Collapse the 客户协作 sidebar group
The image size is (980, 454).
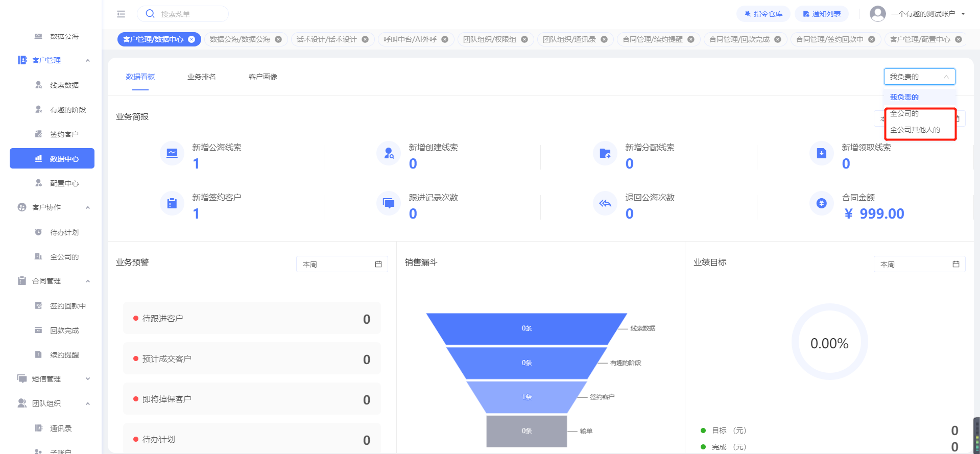[x=88, y=207]
